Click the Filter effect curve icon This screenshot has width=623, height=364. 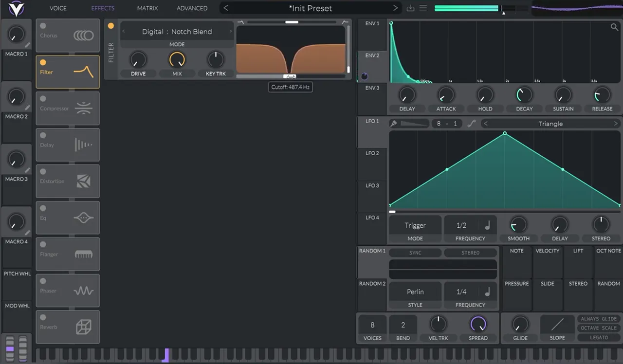tap(83, 72)
